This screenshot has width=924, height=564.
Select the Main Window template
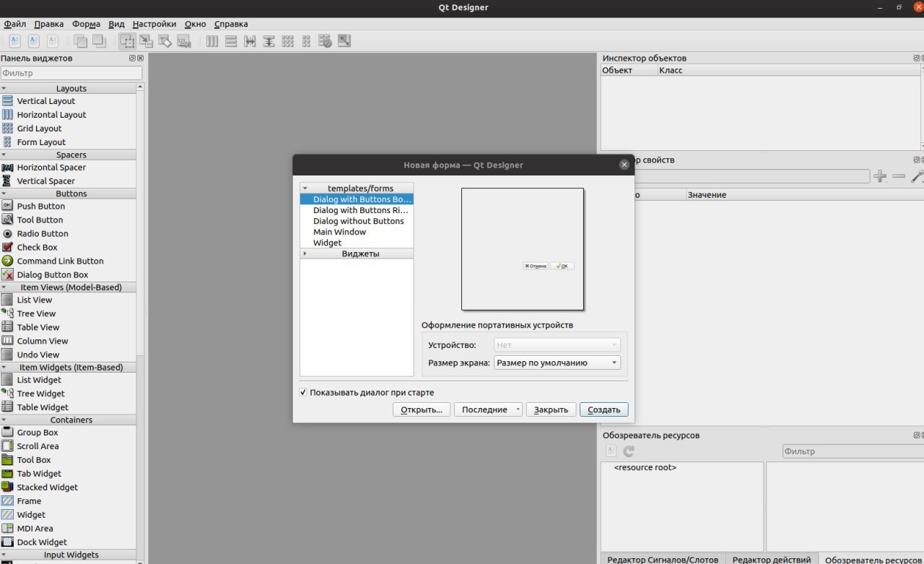coord(339,232)
